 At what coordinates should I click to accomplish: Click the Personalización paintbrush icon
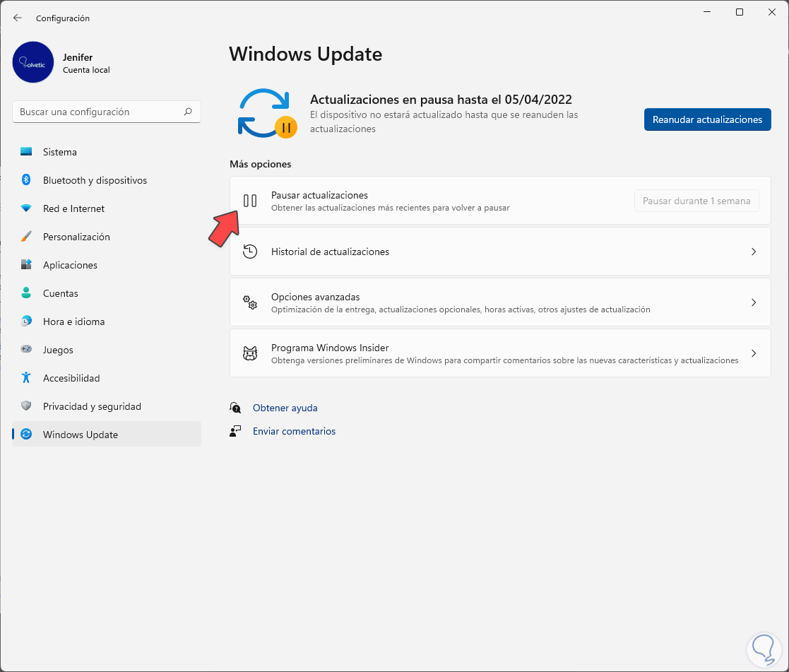tap(26, 237)
